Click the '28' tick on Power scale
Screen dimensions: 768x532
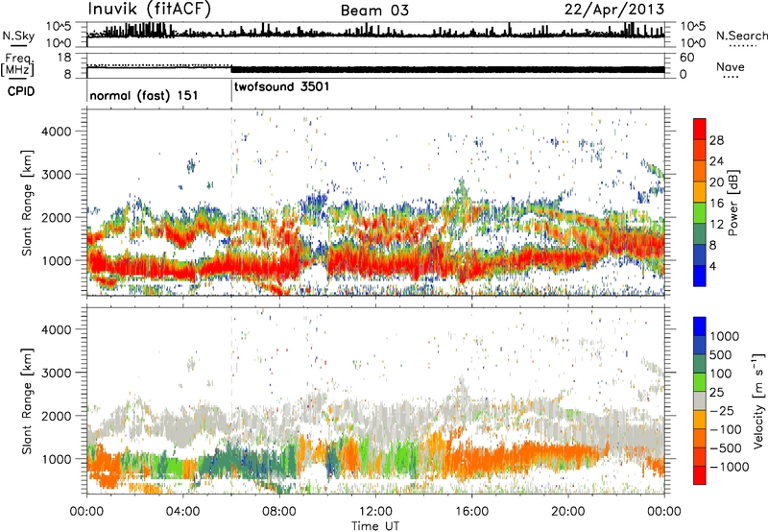[x=716, y=140]
